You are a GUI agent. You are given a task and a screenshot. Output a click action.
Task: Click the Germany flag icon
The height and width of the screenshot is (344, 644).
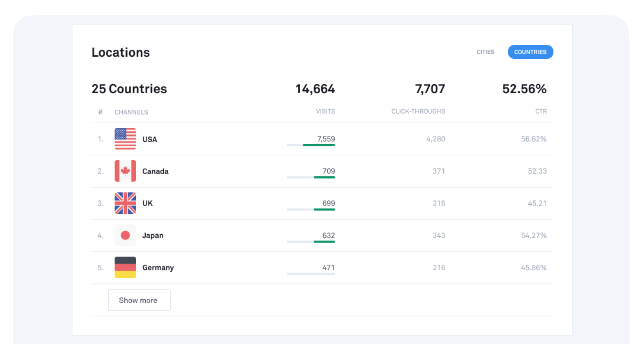pos(125,268)
